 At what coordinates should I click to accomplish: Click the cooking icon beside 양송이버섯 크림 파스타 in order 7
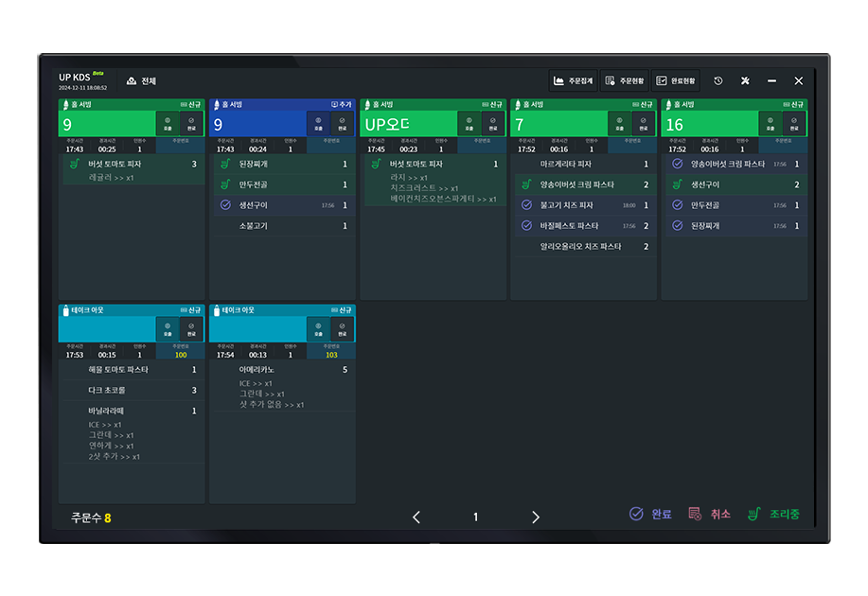tap(526, 184)
